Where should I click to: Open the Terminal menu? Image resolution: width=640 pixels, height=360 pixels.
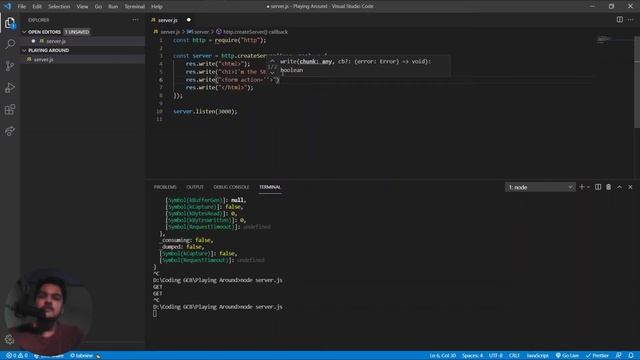click(135, 6)
